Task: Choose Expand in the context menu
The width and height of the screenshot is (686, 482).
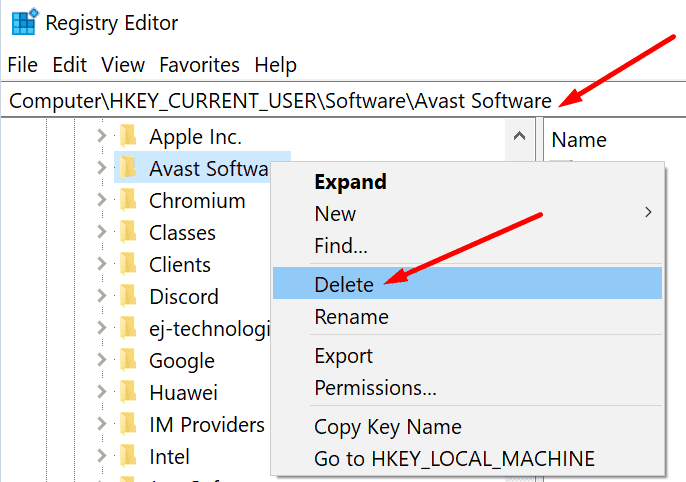Action: [x=467, y=182]
